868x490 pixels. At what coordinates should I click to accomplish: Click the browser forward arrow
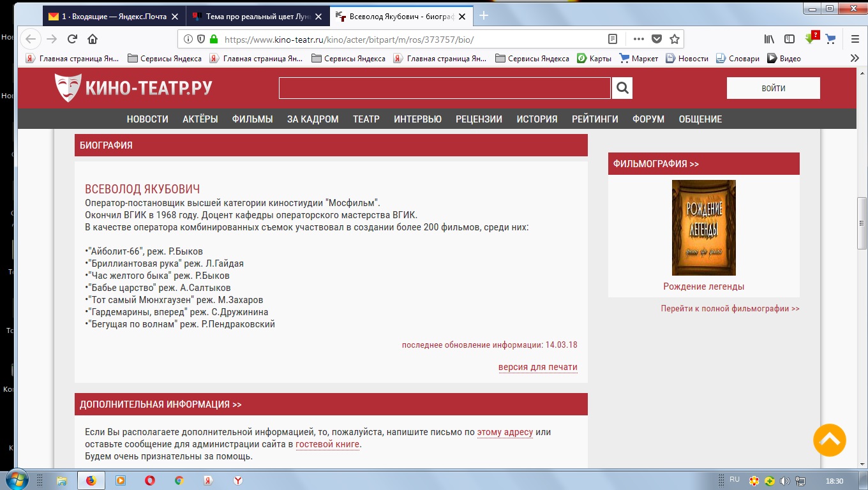tap(52, 39)
